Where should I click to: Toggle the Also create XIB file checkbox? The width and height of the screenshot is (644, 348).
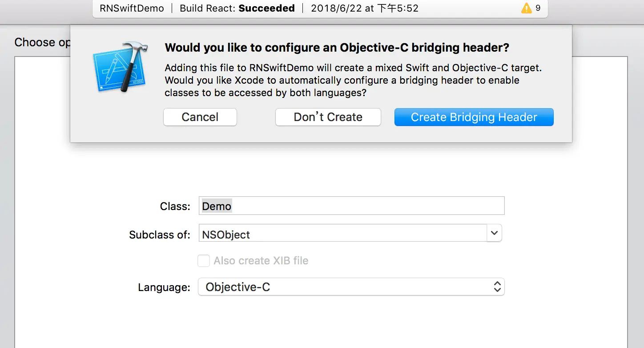pos(204,261)
